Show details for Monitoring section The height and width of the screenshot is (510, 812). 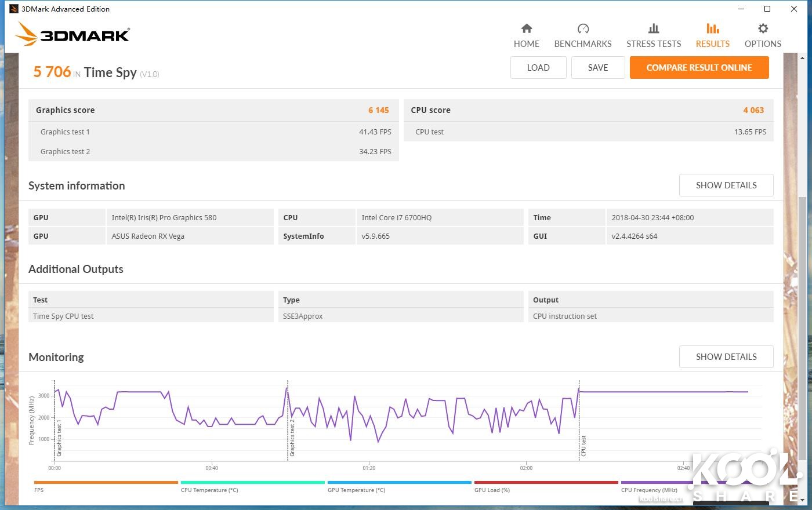coord(726,357)
